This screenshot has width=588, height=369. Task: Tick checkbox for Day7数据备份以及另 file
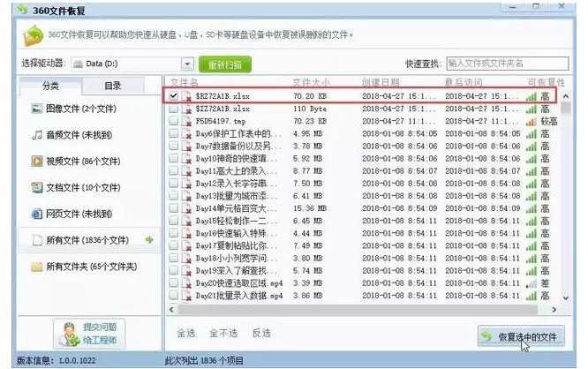173,146
